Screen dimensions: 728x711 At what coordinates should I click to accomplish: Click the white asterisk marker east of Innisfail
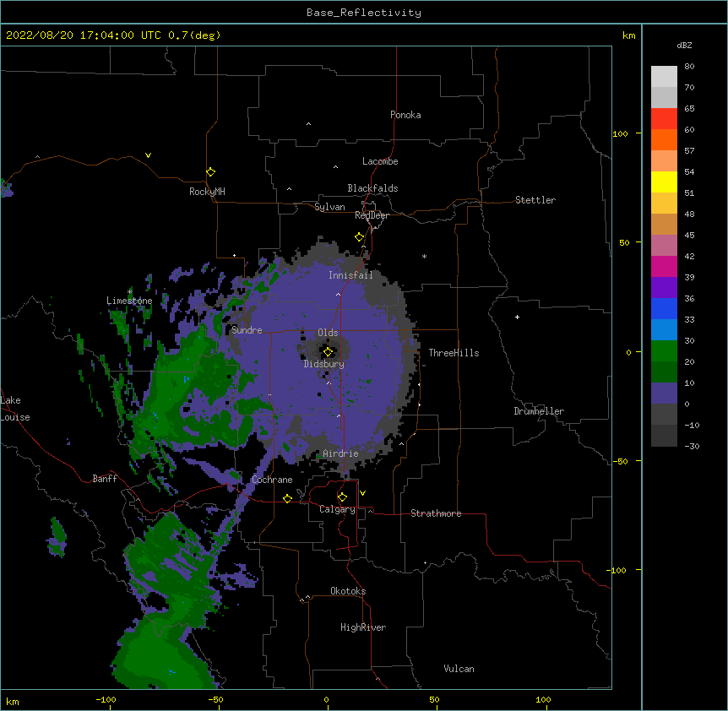click(424, 256)
